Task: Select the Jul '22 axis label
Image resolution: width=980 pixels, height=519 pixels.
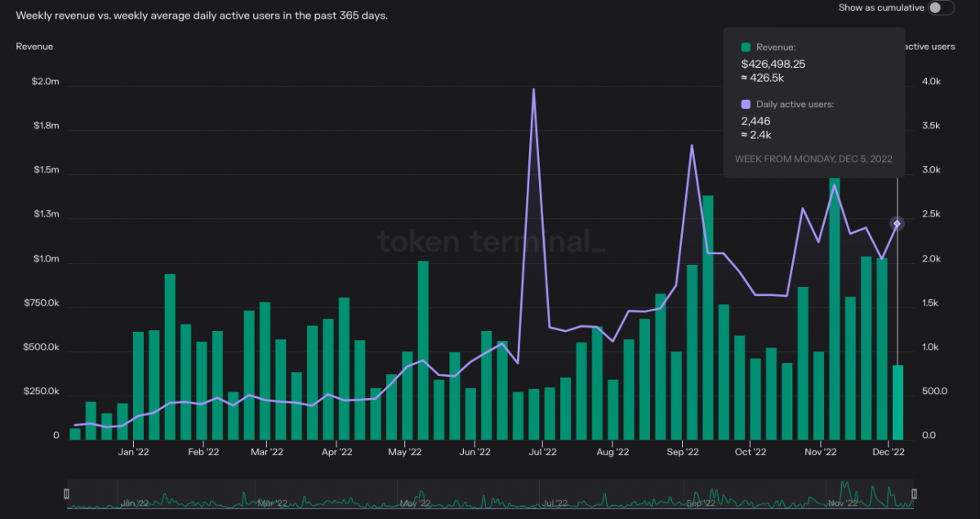Action: click(x=542, y=451)
